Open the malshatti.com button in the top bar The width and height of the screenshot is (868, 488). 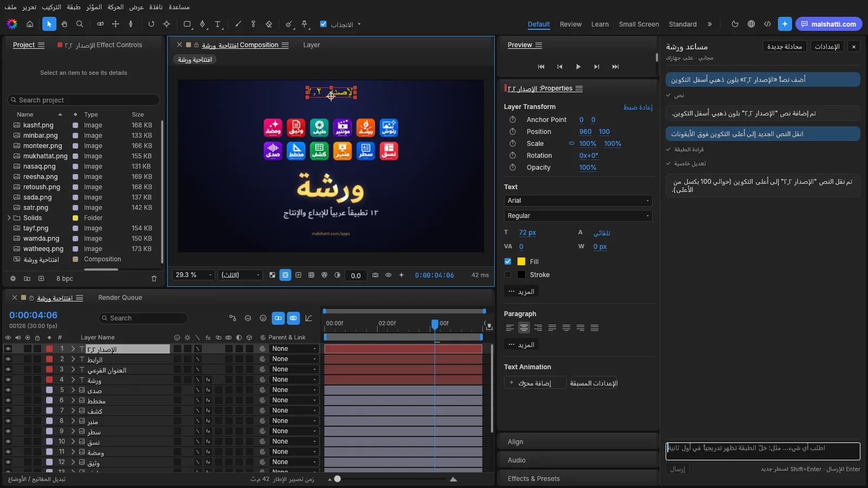coord(828,24)
